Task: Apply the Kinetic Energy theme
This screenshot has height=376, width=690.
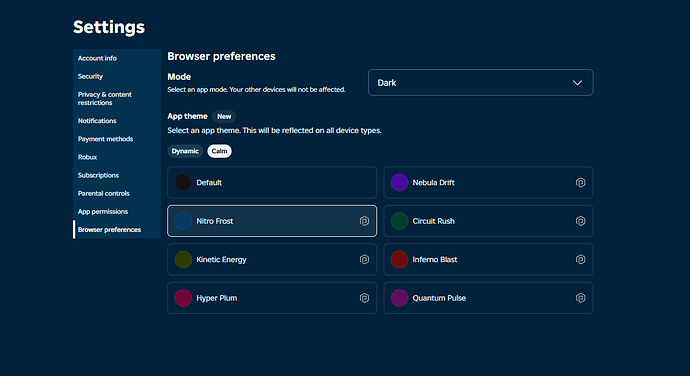Action: point(272,259)
